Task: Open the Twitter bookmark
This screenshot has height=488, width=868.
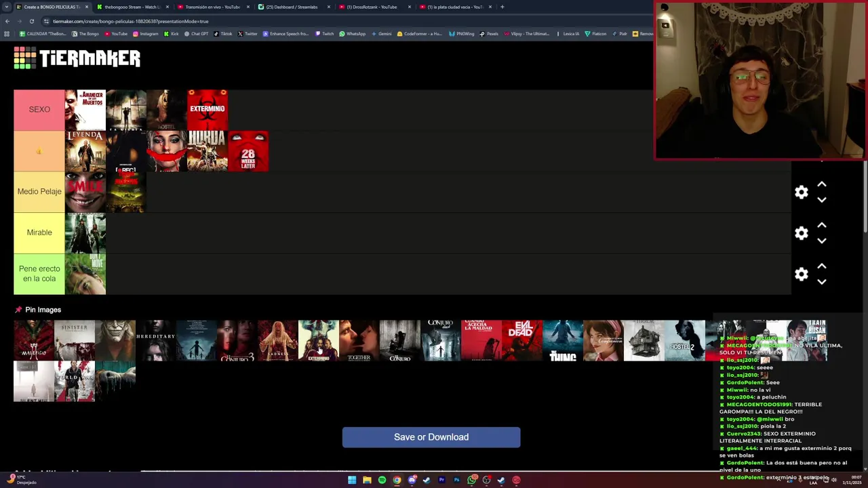Action: point(248,34)
